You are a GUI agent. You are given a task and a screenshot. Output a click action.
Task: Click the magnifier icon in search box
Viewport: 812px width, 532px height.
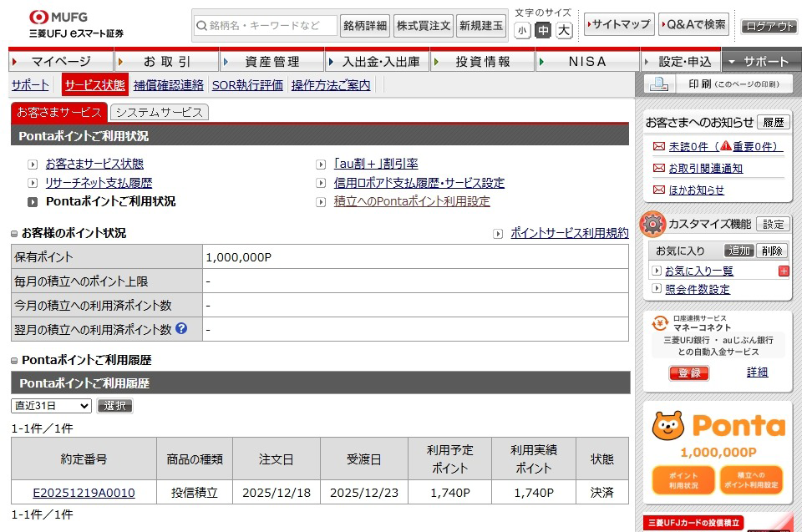(x=201, y=26)
